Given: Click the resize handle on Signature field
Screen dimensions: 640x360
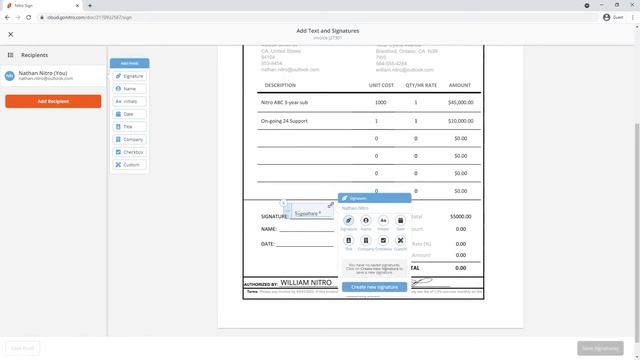Looking at the screenshot, I should click(x=331, y=205).
